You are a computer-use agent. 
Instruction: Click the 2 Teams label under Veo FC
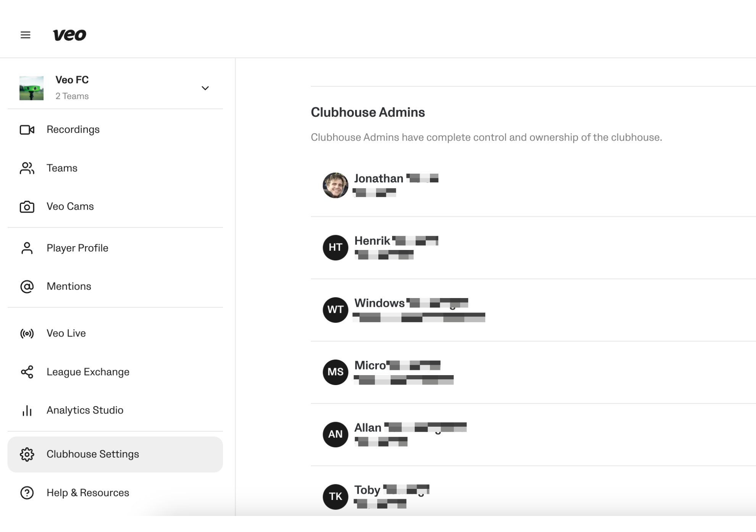pyautogui.click(x=72, y=96)
